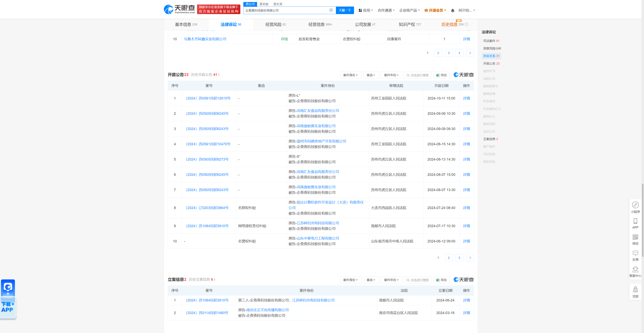Export 立案信息 table via 导出
644x333 pixels.
442,280
